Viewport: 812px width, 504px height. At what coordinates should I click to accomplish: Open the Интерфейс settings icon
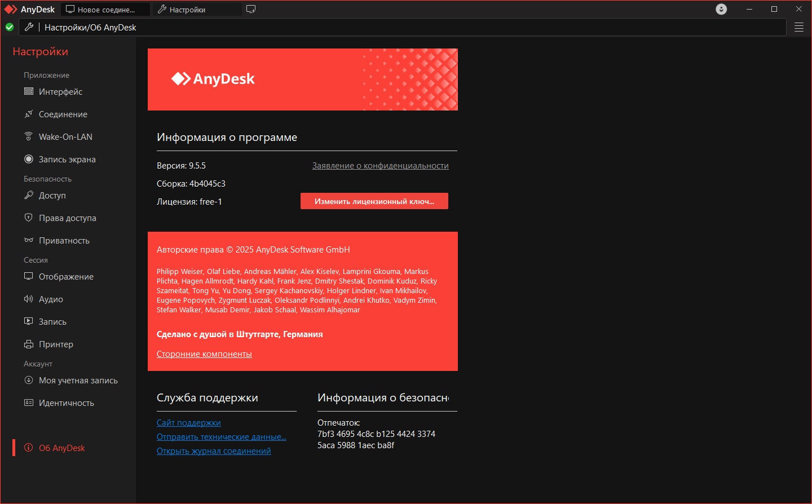point(29,91)
